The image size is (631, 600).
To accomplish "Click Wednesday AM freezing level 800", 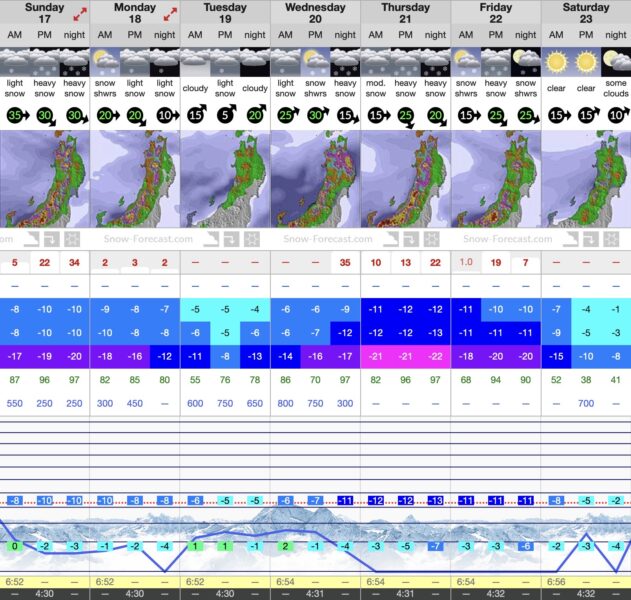I will (x=285, y=403).
